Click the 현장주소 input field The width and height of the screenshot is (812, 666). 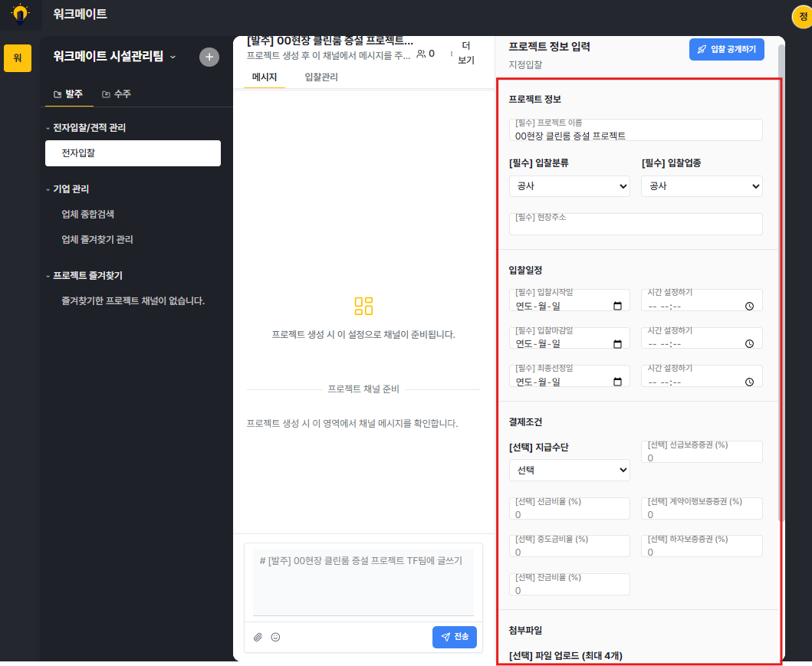click(636, 224)
